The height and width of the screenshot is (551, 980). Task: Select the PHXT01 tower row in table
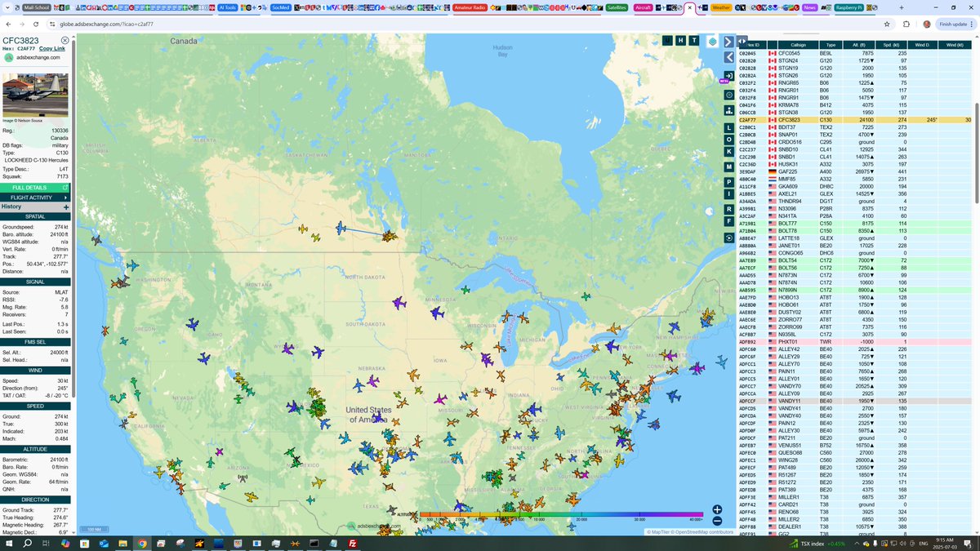[855, 342]
